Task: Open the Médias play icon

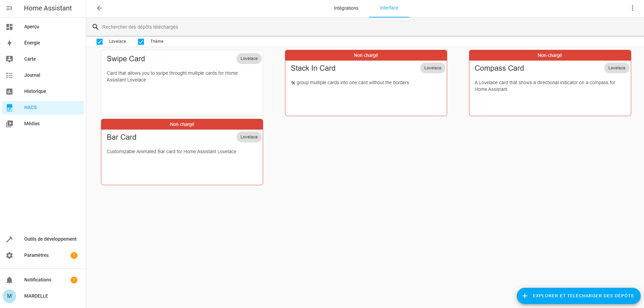Action: 9,124
